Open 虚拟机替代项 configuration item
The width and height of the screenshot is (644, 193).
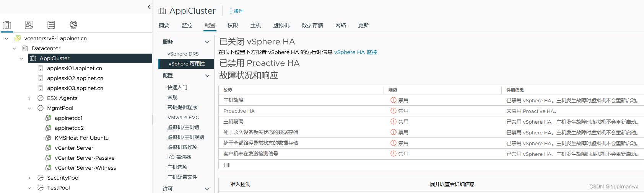tap(182, 147)
